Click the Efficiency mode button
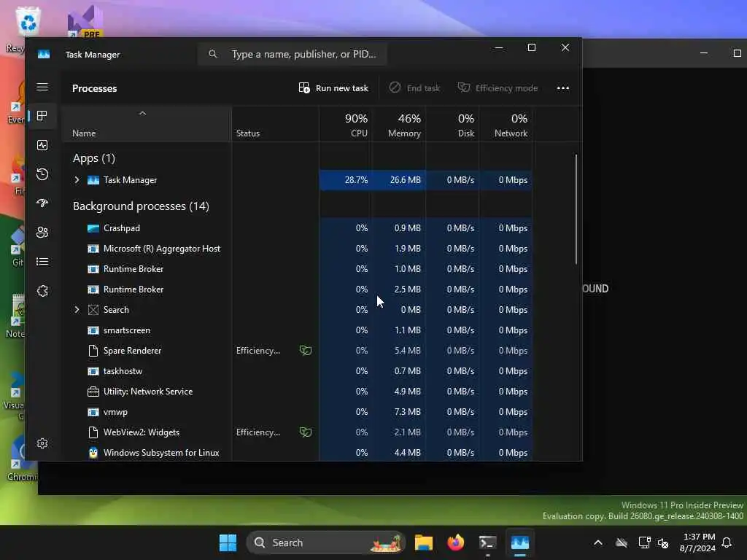This screenshot has width=747, height=560. [498, 88]
